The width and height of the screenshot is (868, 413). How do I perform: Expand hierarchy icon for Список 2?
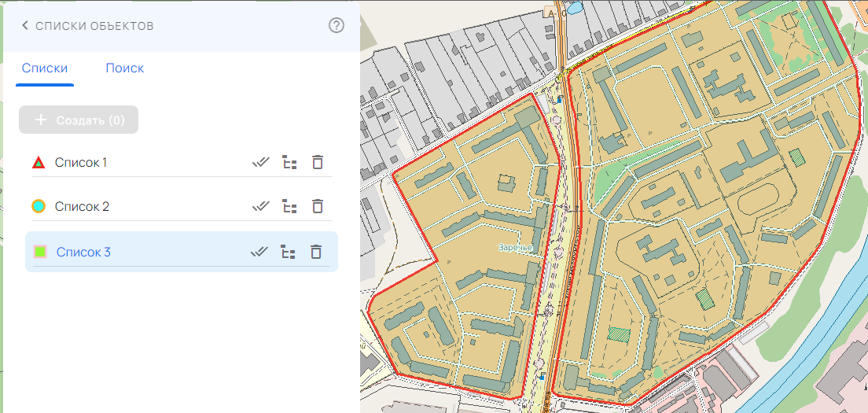(290, 207)
